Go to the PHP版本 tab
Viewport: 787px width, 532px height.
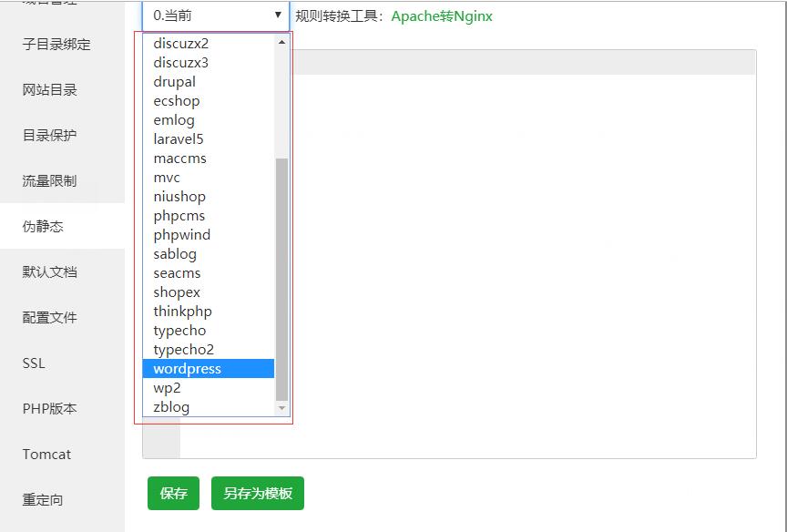[49, 409]
